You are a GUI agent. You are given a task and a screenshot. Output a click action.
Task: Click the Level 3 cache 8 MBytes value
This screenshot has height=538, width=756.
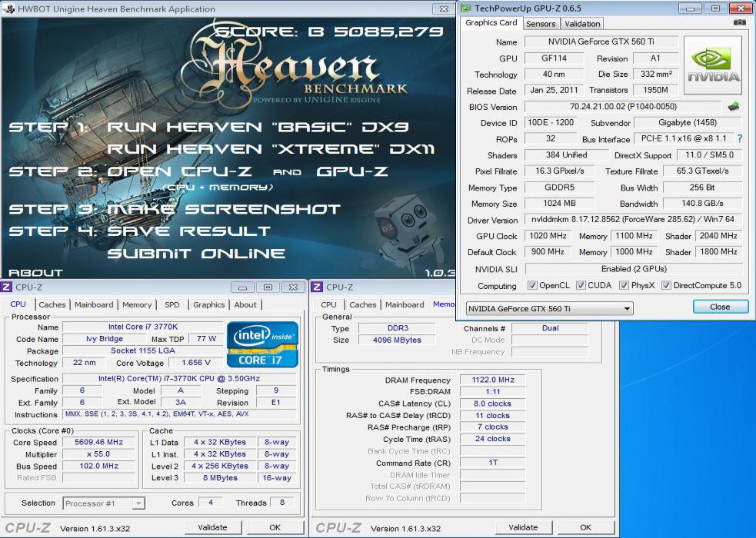(x=220, y=478)
